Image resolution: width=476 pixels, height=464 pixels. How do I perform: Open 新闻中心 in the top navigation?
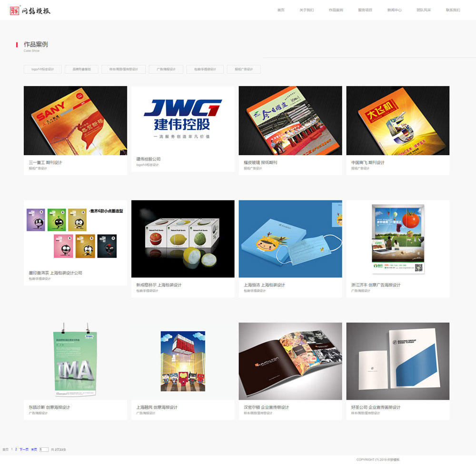pos(394,10)
